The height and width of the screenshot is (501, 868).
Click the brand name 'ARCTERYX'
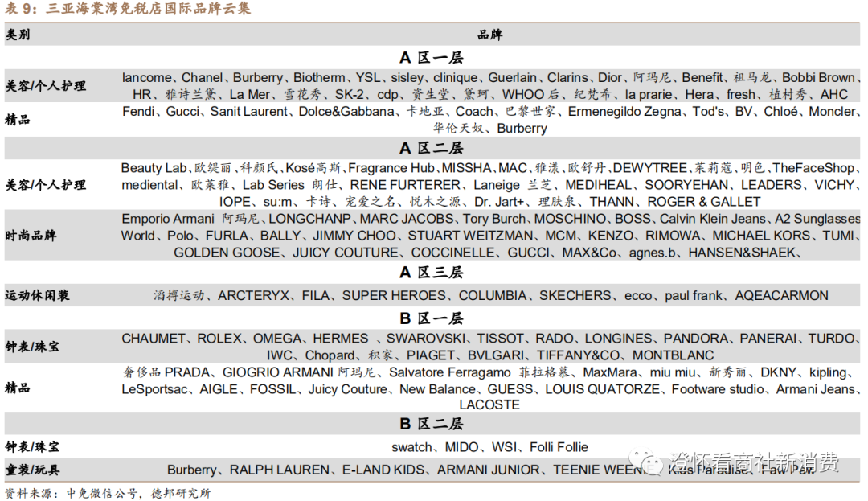[253, 296]
